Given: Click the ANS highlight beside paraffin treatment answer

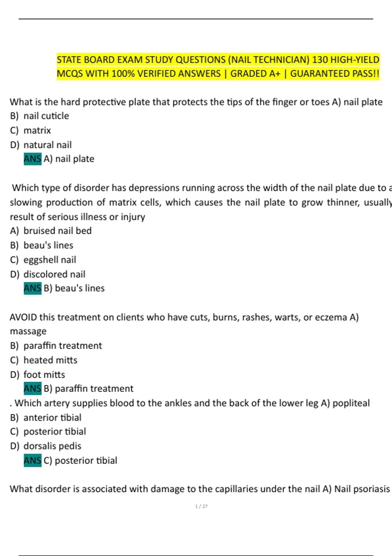Looking at the screenshot, I should (33, 389).
